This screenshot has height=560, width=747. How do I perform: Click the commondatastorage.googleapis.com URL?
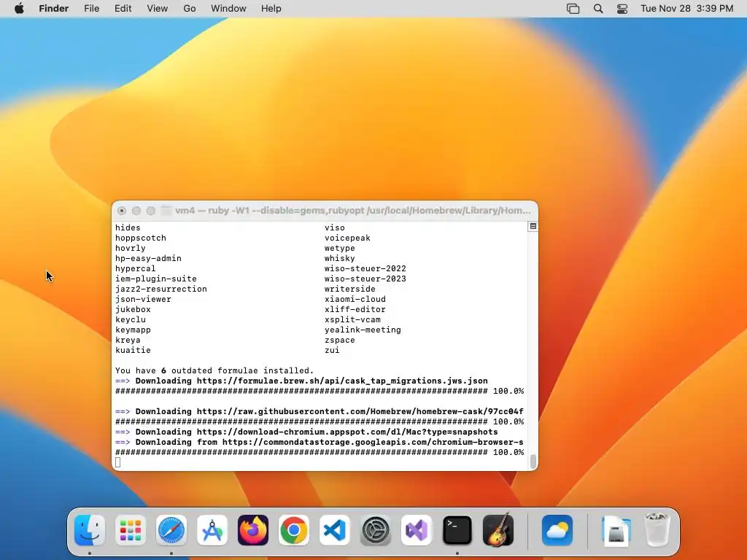373,443
